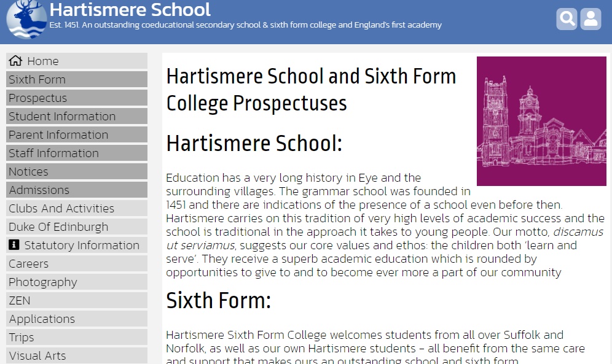Image resolution: width=612 pixels, height=364 pixels.
Task: Open the Admissions section
Action: click(77, 190)
